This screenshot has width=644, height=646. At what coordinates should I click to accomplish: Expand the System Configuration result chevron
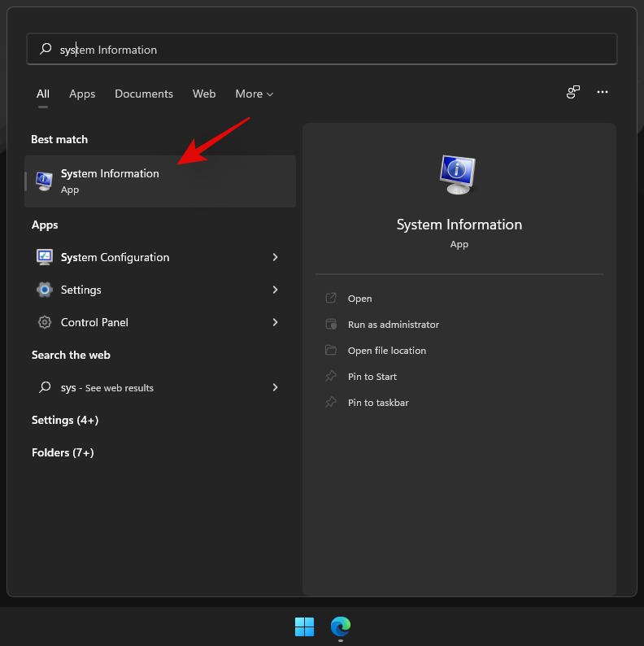[275, 257]
